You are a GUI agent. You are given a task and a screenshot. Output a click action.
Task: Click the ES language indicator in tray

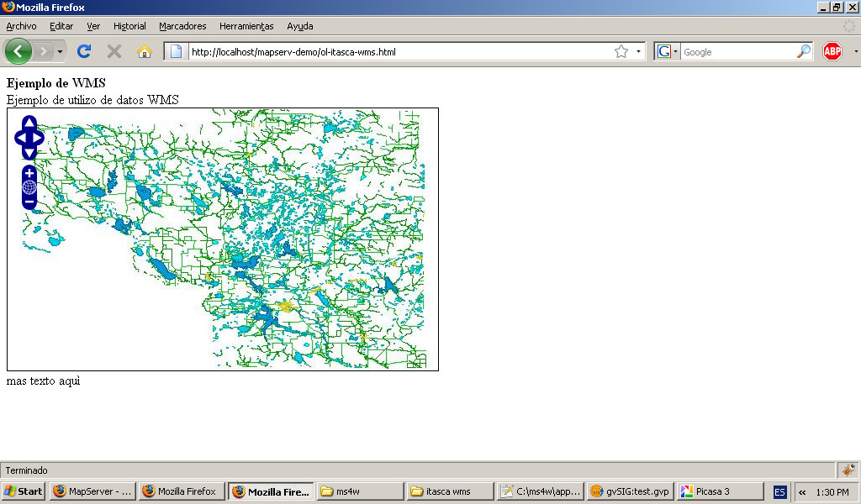pyautogui.click(x=779, y=492)
